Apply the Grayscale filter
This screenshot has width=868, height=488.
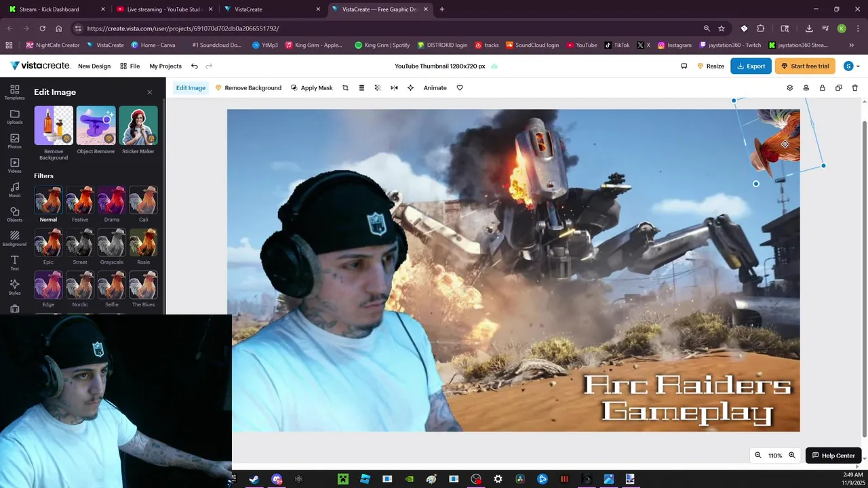(112, 243)
